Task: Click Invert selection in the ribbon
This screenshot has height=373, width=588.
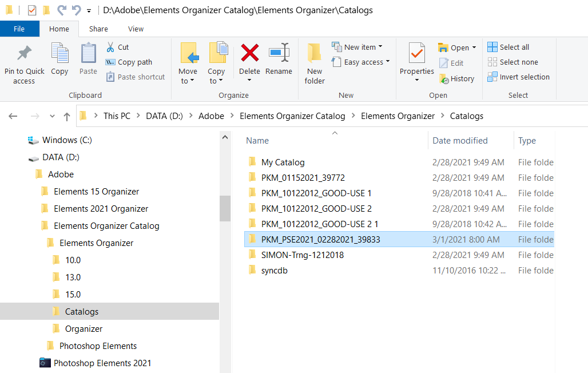Action: point(518,77)
